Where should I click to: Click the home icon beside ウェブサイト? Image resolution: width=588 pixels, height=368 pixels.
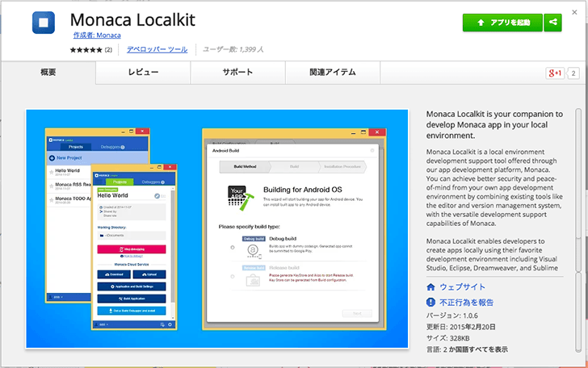[430, 287]
